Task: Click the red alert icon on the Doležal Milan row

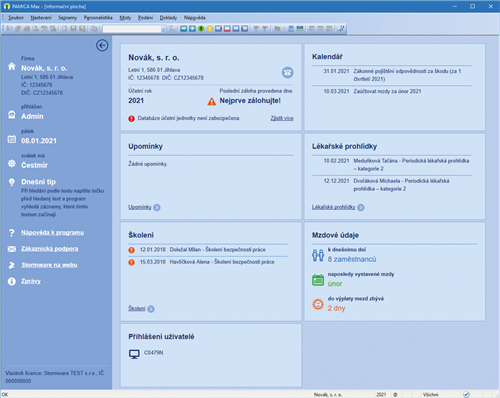Action: [x=132, y=250]
